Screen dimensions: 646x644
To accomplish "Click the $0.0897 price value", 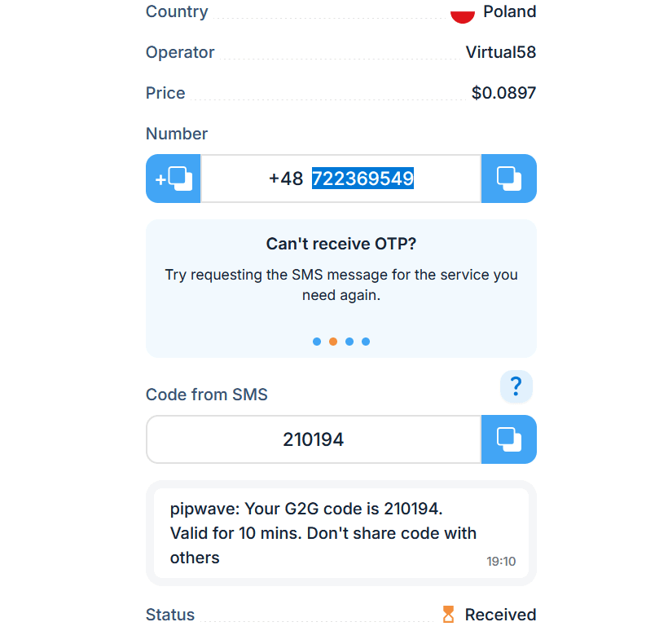I will click(503, 93).
